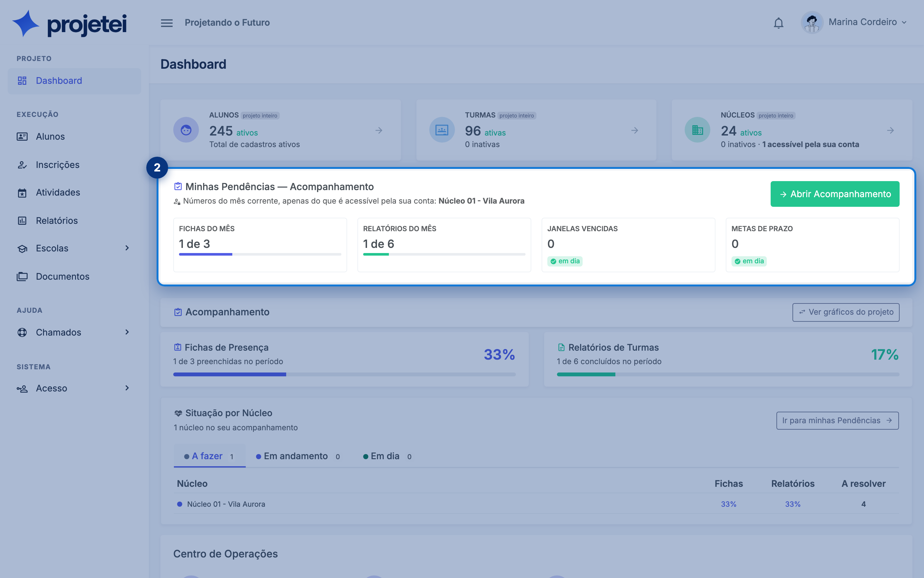
Task: Open Atividades in the sidebar
Action: click(74, 193)
